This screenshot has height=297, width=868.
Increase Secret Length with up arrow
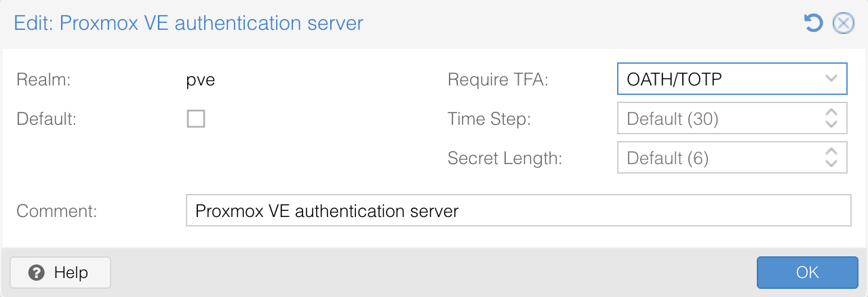tap(832, 152)
